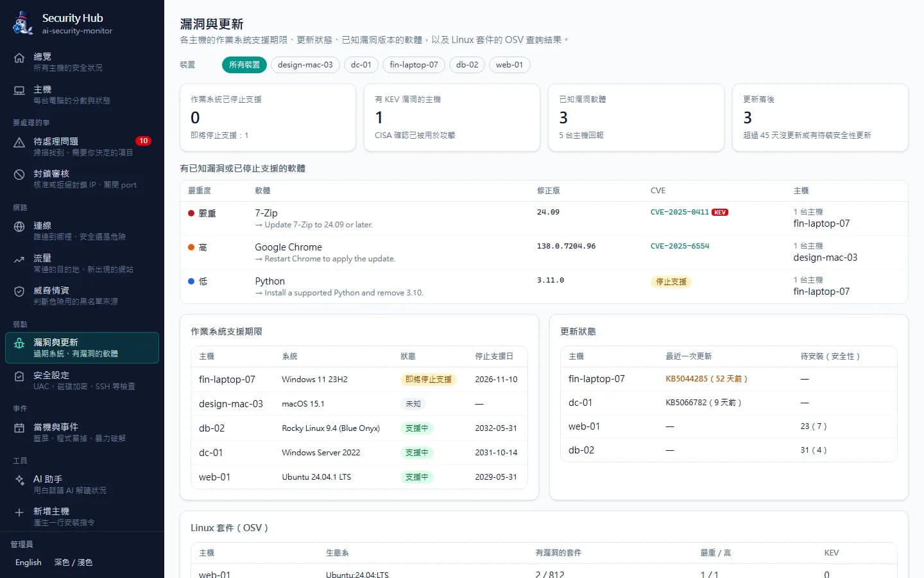Open the 作業系統已停止支援 summary card

point(268,118)
